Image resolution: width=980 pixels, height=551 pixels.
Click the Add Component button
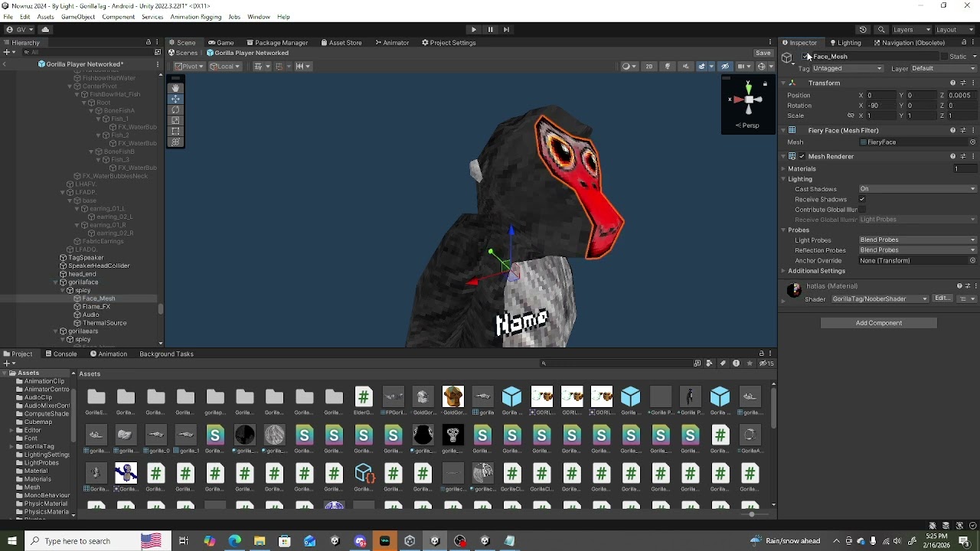click(x=879, y=323)
